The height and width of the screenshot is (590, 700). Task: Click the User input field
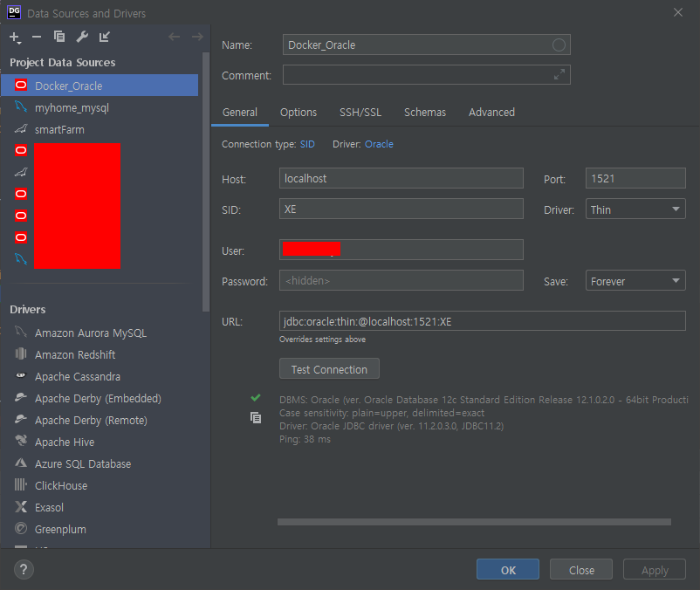[401, 250]
